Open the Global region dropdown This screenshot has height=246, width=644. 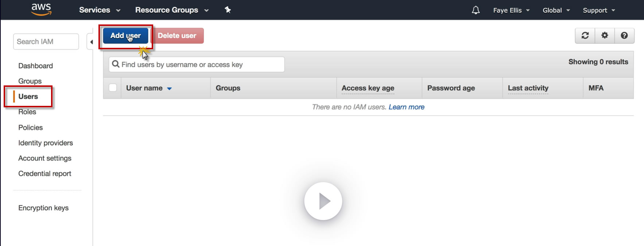pos(556,10)
